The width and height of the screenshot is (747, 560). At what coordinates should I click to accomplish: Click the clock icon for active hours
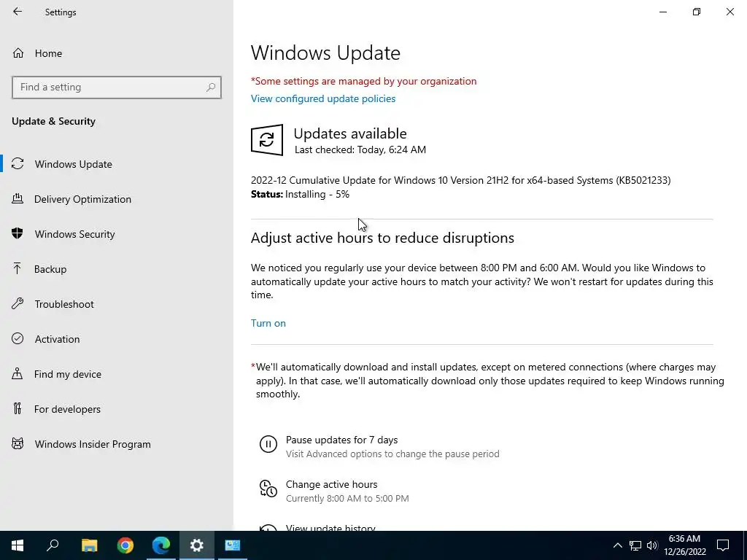point(268,489)
